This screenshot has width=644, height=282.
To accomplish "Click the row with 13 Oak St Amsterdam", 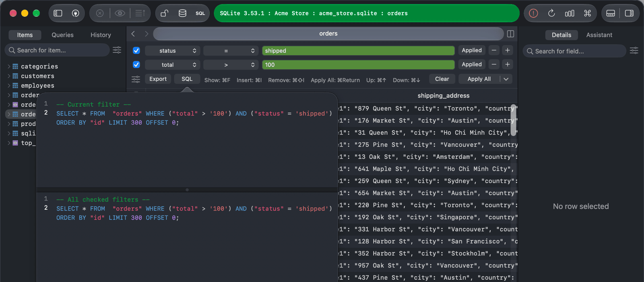I will click(x=427, y=157).
